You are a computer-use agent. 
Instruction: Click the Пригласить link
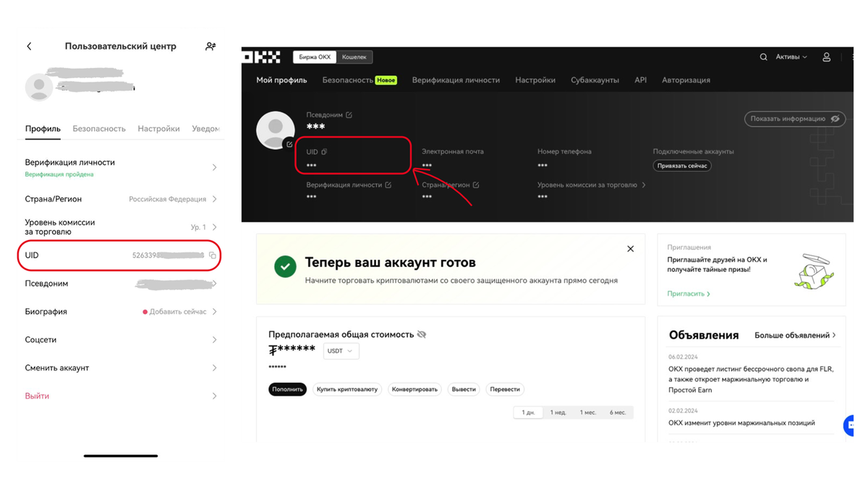(x=689, y=294)
